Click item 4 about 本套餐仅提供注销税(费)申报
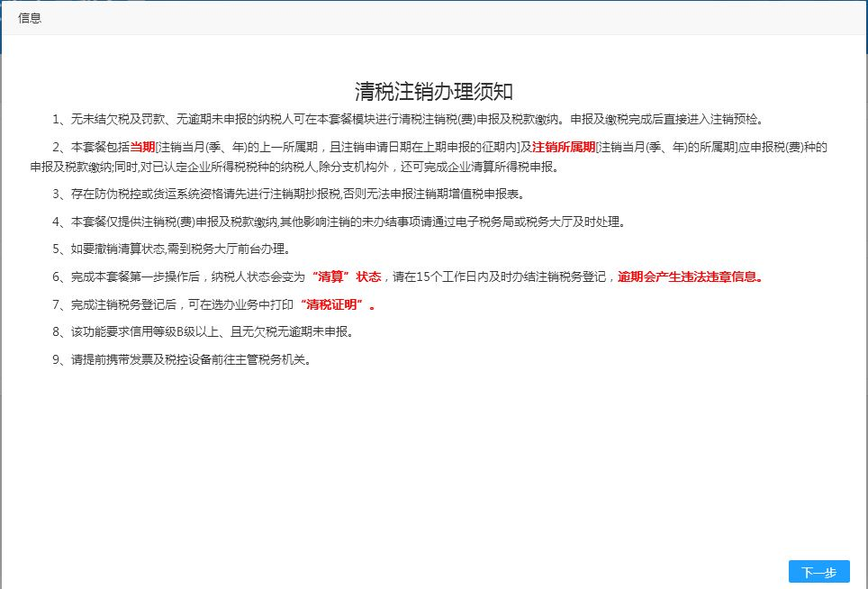The height and width of the screenshot is (589, 868). click(x=339, y=222)
